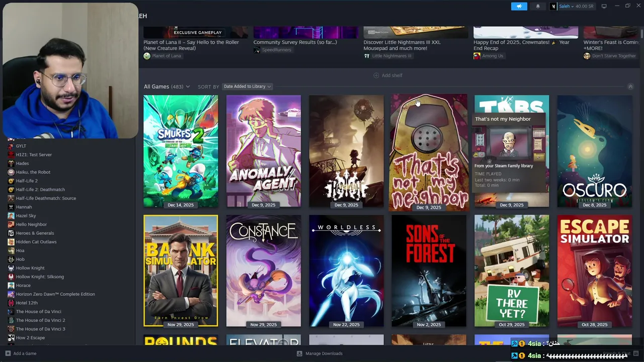Click the Horace game icon
644x362 pixels.
coord(11,286)
